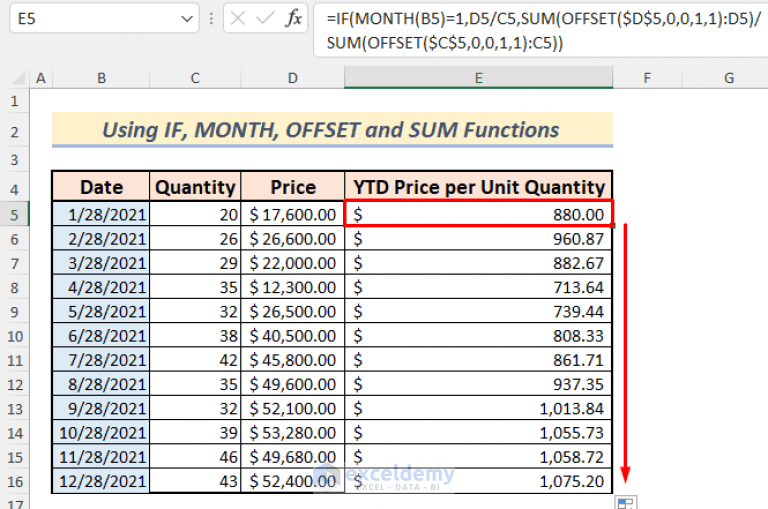Click the 'YTD Price per Unit Quantity' header
The image size is (768, 509).
(479, 187)
